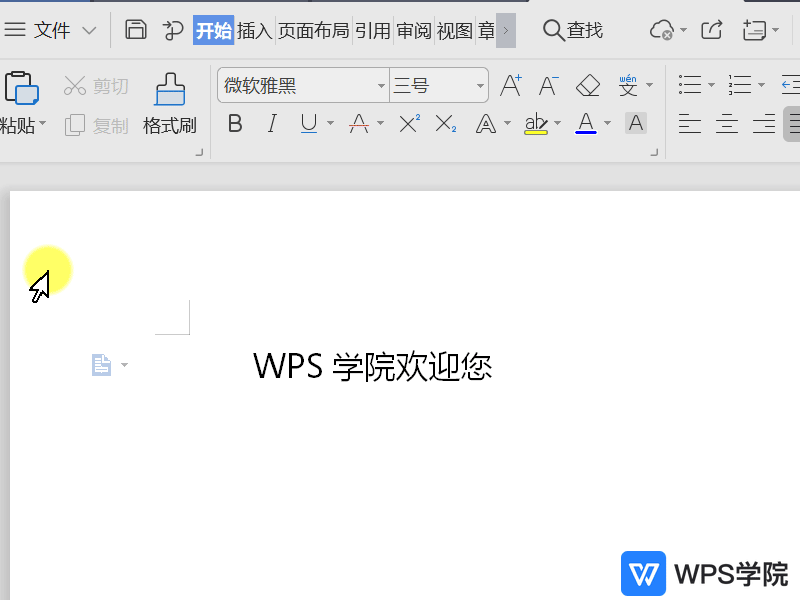Expand the 粘贴 dropdown arrow
800x600 pixels.
43,123
